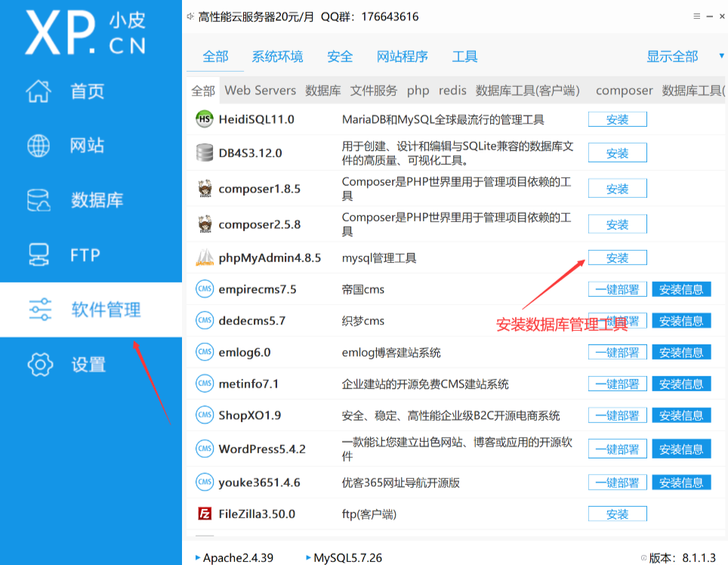Select the redis sub-tab

(x=452, y=90)
